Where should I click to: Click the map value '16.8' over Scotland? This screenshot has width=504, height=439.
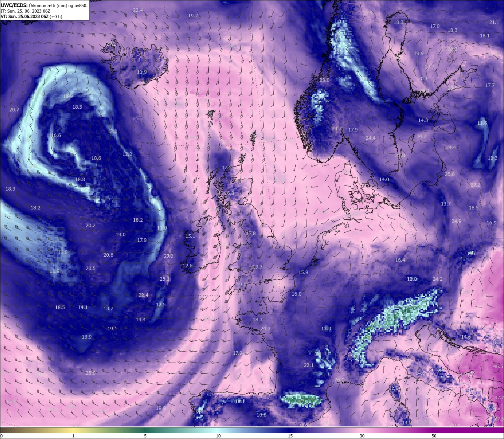[x=229, y=193]
